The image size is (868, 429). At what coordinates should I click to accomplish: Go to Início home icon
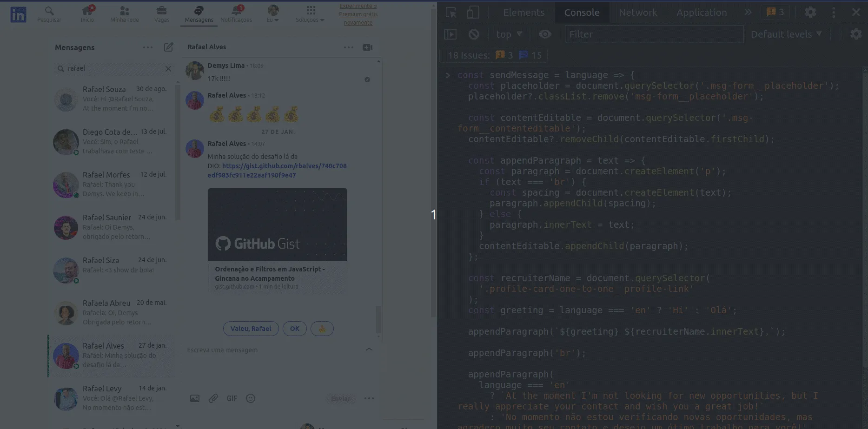pyautogui.click(x=87, y=14)
